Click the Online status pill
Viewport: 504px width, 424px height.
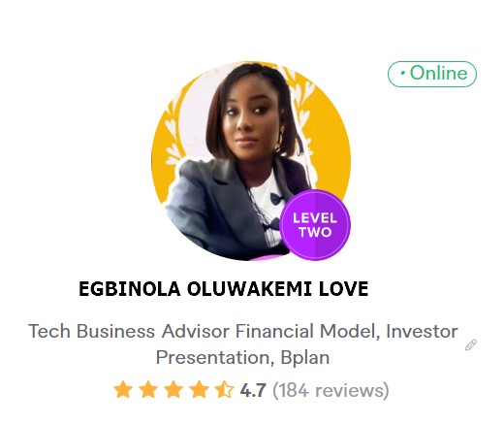point(432,74)
